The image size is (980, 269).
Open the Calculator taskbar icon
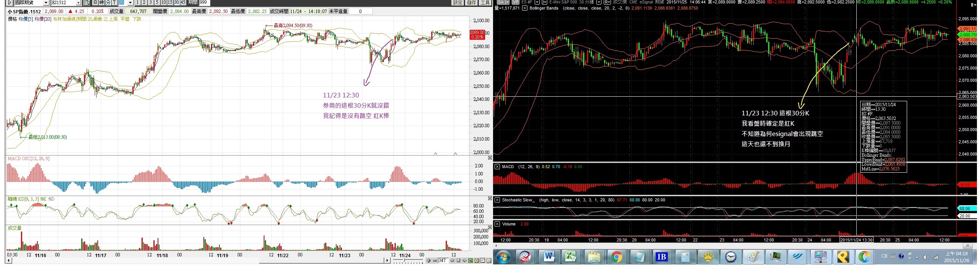[685, 257]
